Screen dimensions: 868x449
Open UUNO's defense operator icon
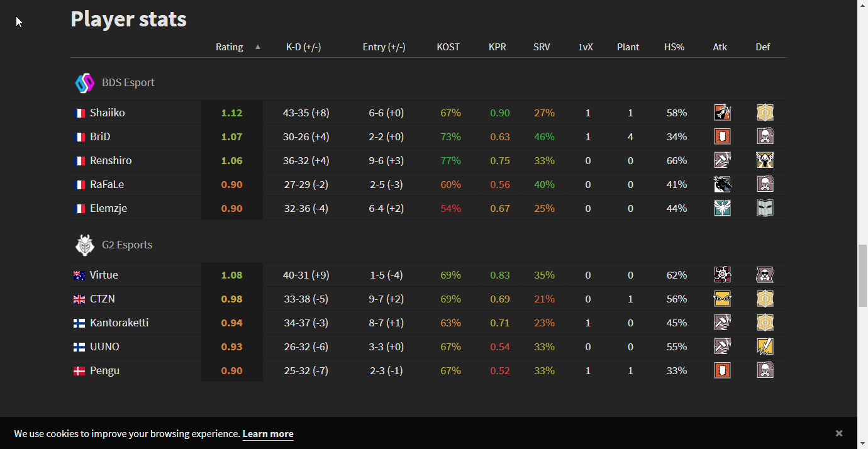[x=765, y=346]
